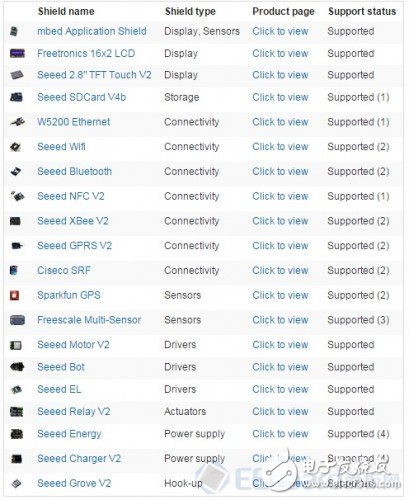Image resolution: width=409 pixels, height=500 pixels.
Task: Click the mbed Application Shield thumbnail icon
Action: pos(14,32)
